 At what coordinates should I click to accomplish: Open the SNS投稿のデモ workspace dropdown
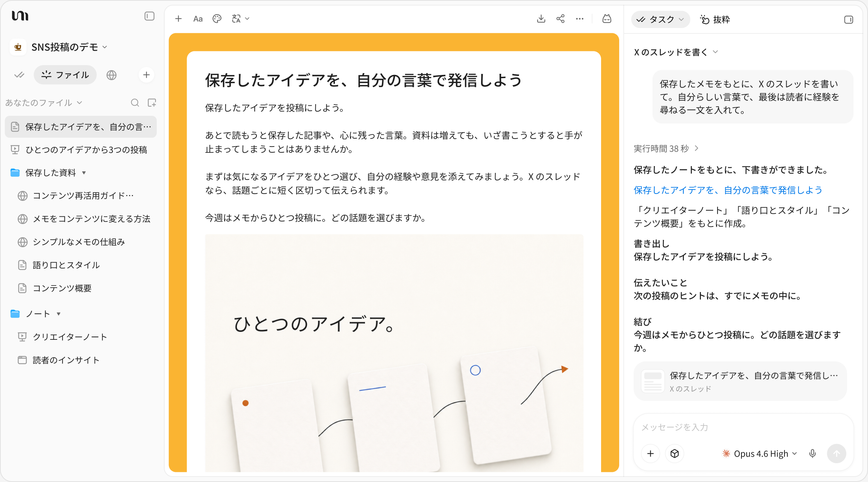[69, 47]
